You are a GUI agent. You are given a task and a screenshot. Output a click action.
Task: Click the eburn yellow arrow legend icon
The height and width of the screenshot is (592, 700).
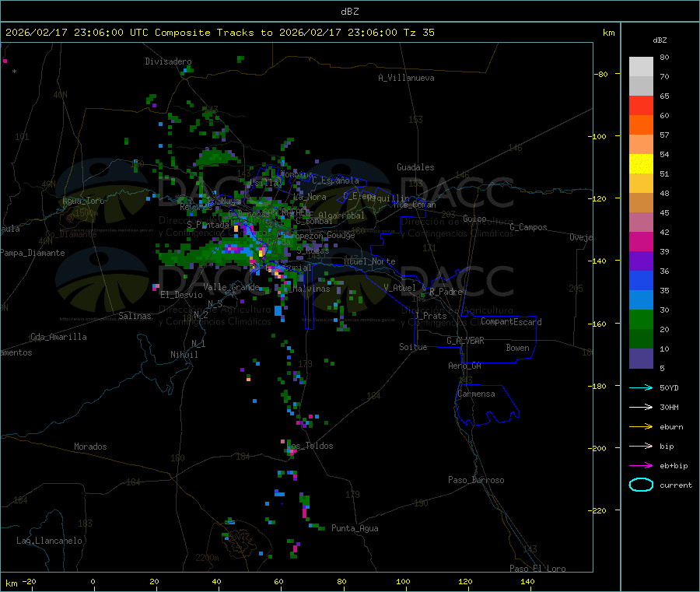click(641, 427)
